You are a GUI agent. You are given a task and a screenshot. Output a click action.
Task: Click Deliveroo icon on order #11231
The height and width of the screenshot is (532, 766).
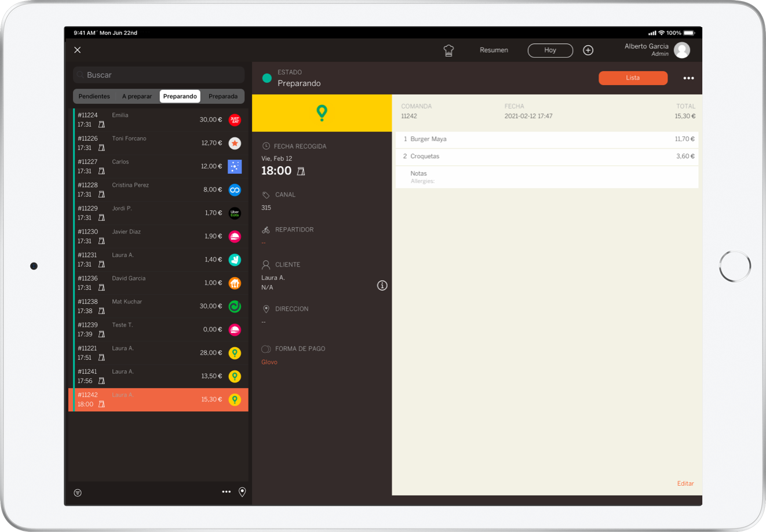click(x=235, y=260)
